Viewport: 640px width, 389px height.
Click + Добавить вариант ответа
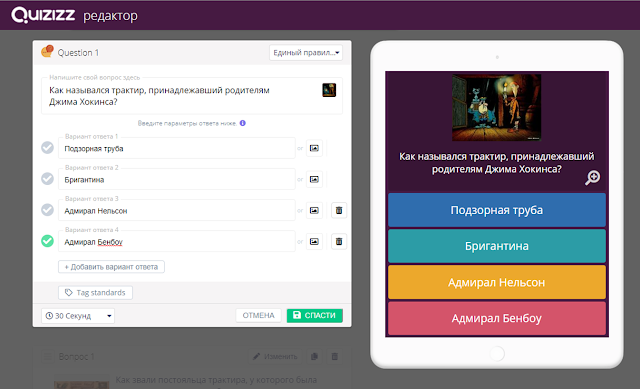click(x=111, y=267)
